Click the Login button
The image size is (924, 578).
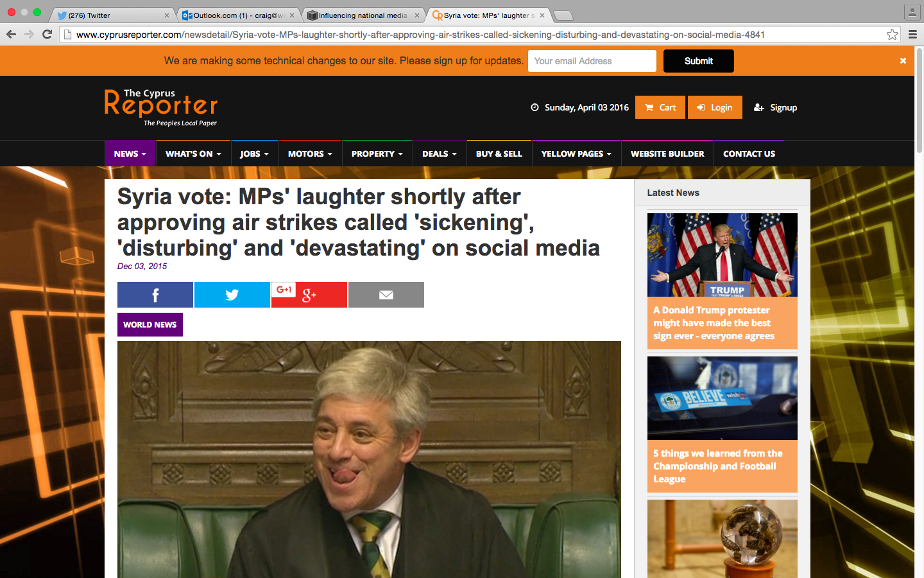coord(715,107)
